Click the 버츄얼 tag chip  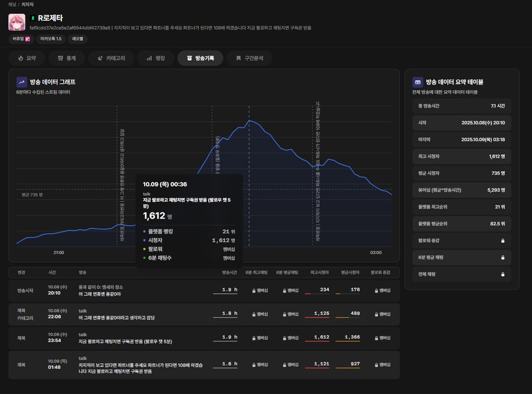point(21,39)
